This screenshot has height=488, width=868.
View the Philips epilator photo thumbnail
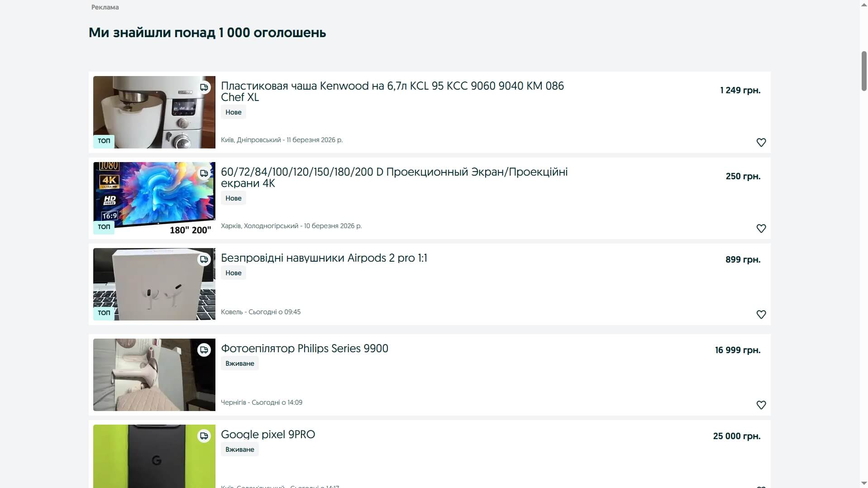(x=154, y=375)
